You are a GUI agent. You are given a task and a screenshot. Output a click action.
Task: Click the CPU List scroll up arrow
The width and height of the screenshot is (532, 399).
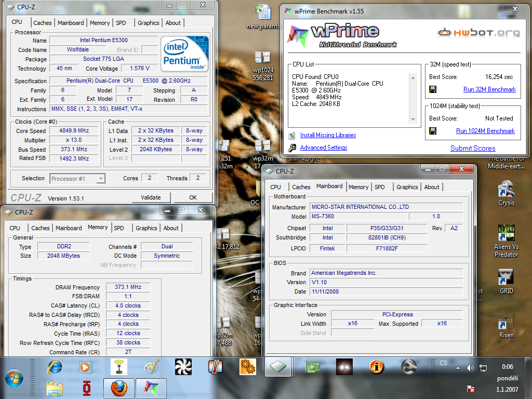tap(413, 78)
